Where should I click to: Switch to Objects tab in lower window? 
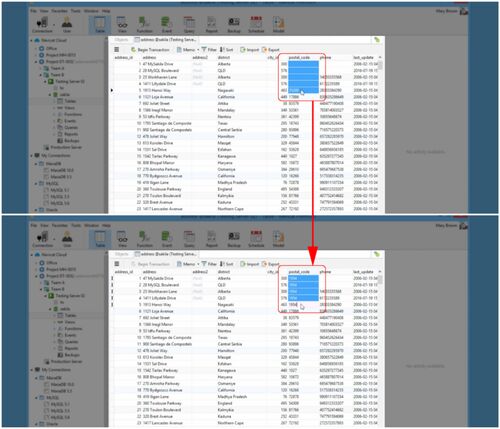[x=121, y=254]
